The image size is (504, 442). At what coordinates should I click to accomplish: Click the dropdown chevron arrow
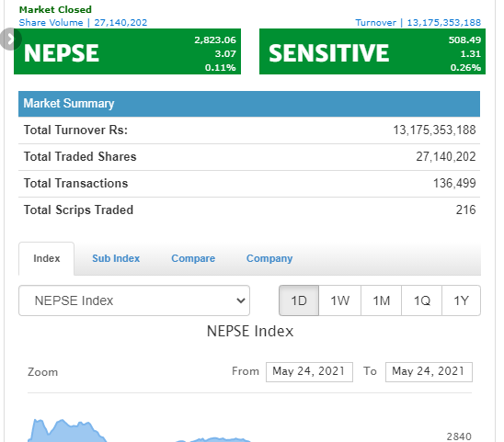[240, 300]
